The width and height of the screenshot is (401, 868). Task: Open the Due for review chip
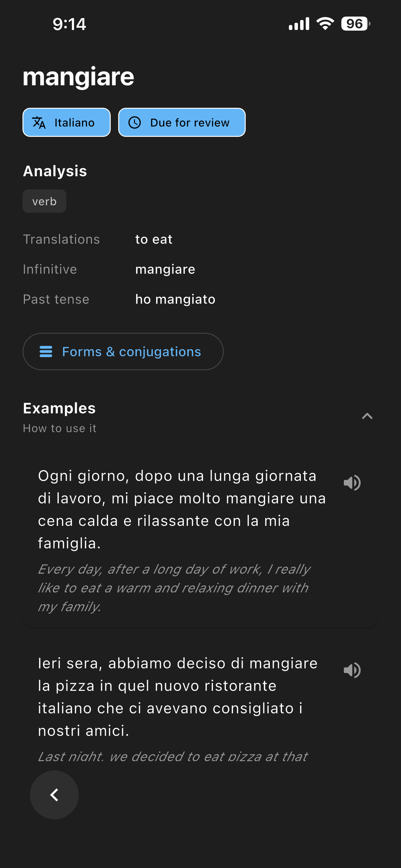[182, 122]
